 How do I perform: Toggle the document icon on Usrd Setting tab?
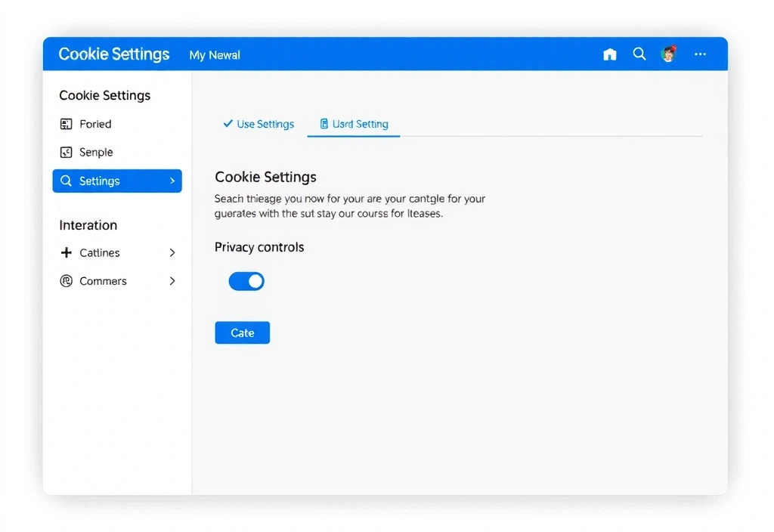[324, 124]
